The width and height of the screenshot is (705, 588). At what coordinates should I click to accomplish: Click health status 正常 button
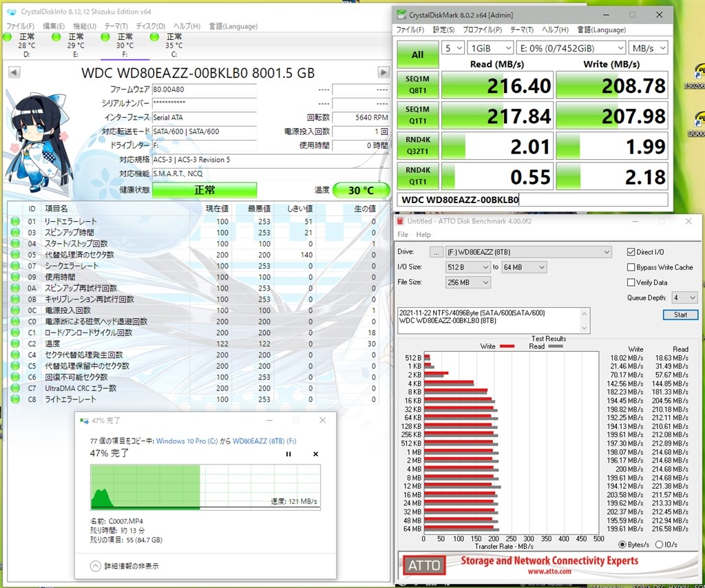[x=204, y=190]
